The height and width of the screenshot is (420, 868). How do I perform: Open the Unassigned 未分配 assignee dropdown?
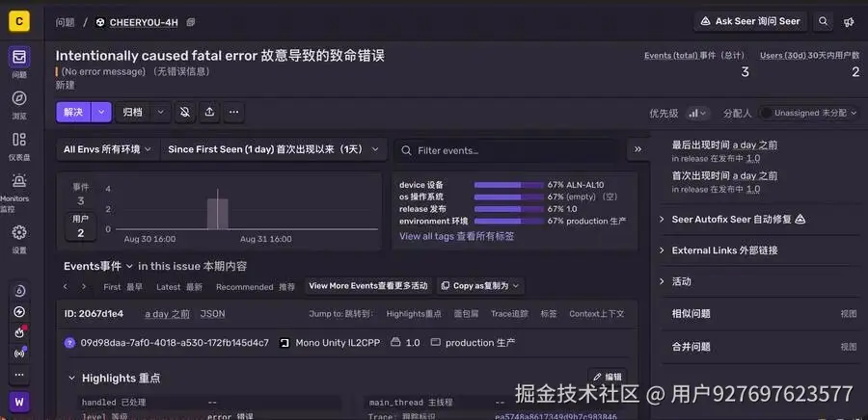pyautogui.click(x=809, y=113)
